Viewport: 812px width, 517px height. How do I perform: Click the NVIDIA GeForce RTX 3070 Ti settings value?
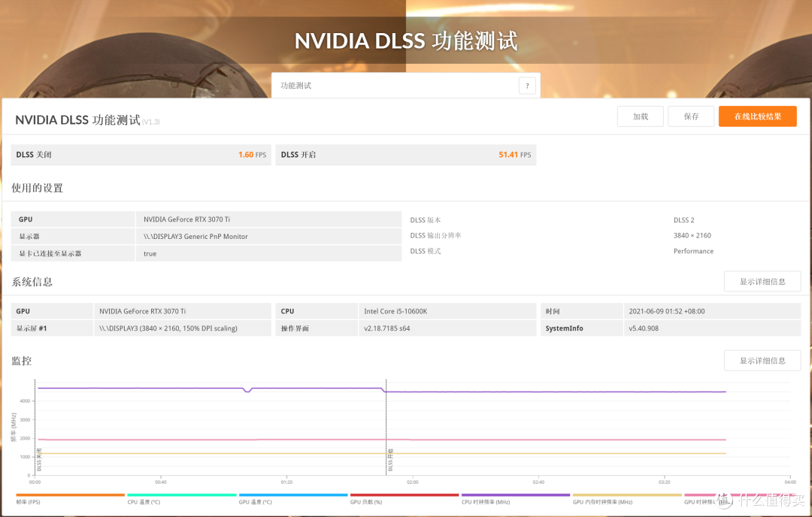[187, 219]
